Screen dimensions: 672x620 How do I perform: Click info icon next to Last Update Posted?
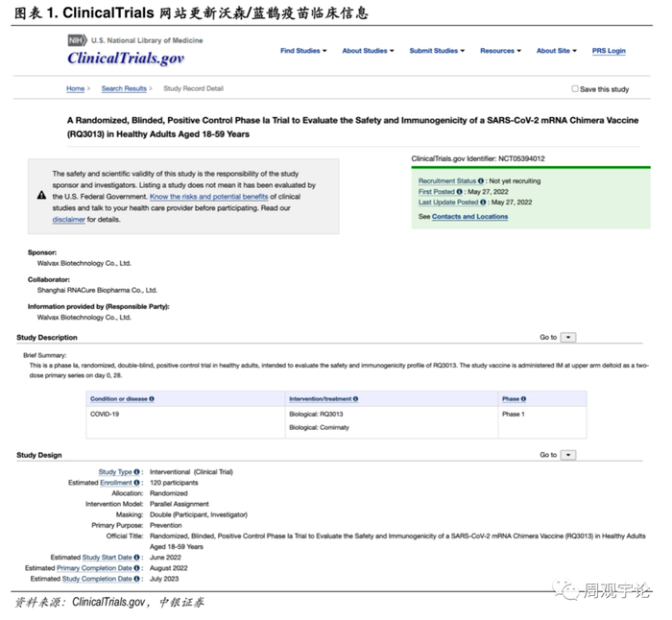483,203
